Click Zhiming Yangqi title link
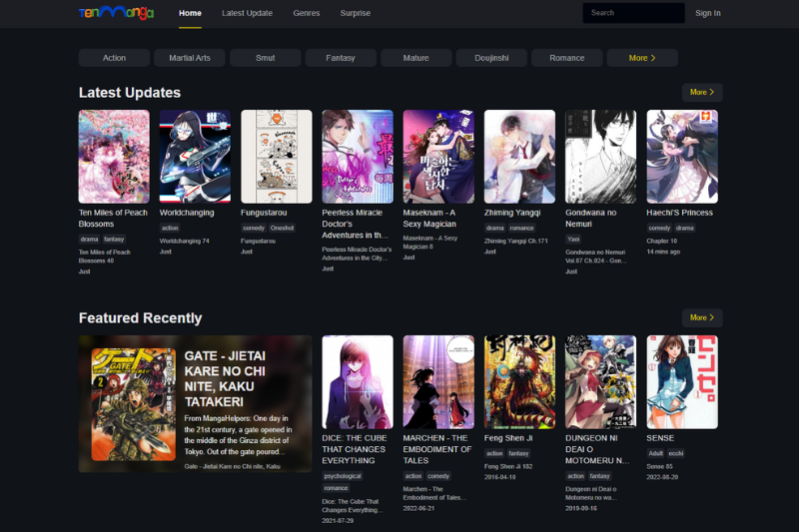The image size is (799, 532). 512,213
